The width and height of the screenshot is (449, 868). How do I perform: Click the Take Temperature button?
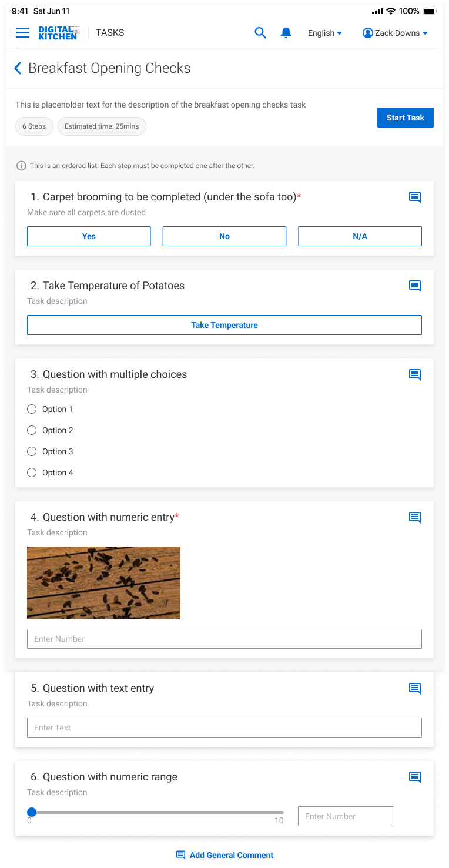pos(224,325)
